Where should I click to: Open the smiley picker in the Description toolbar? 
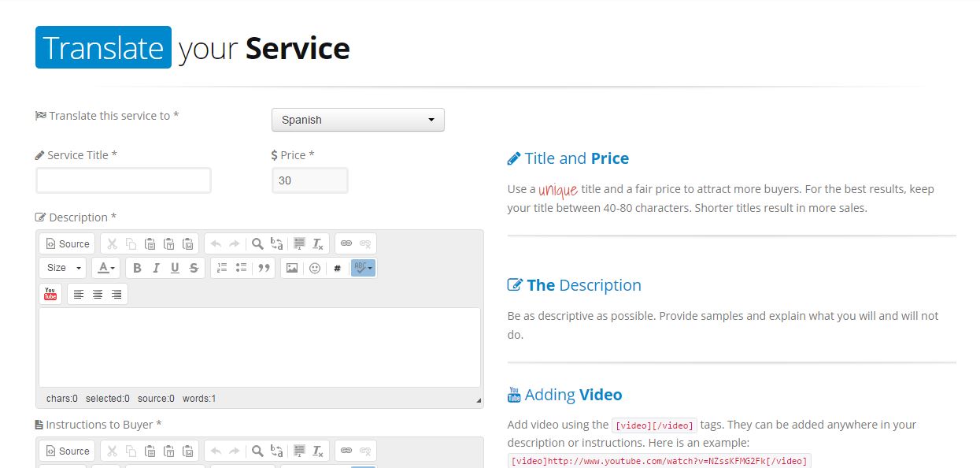pos(315,268)
